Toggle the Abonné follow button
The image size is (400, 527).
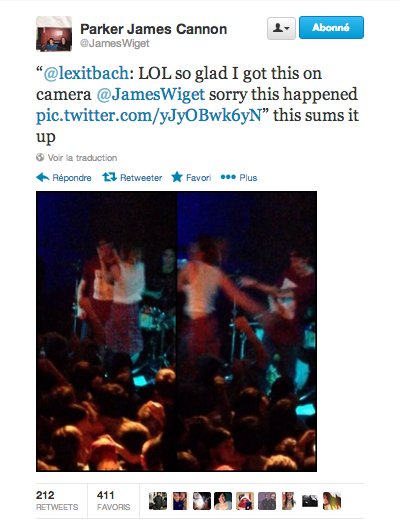[331, 28]
